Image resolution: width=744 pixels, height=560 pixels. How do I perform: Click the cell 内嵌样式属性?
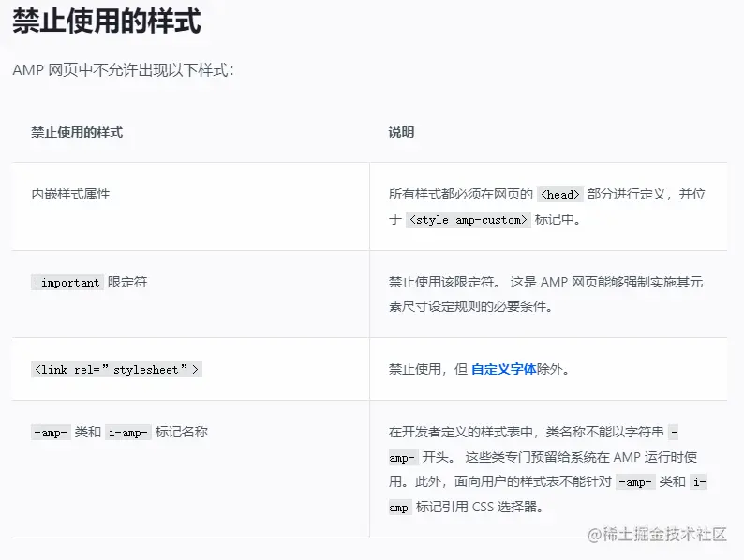click(70, 194)
